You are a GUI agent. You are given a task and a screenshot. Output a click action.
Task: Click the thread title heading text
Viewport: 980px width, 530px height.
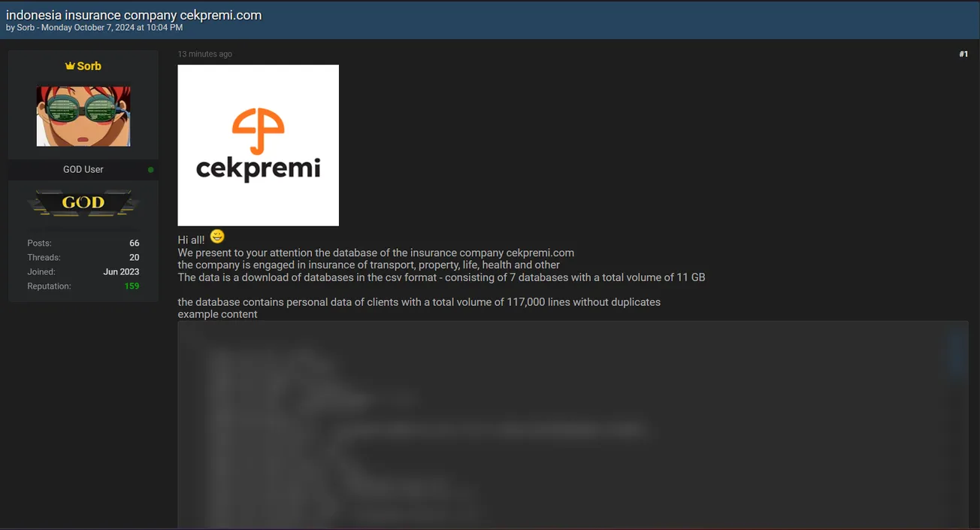[134, 15]
